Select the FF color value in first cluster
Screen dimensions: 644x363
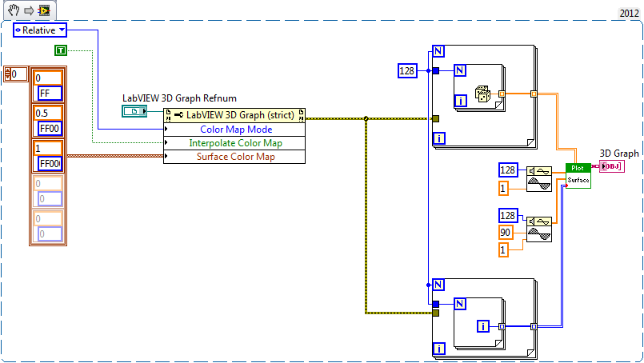point(50,94)
